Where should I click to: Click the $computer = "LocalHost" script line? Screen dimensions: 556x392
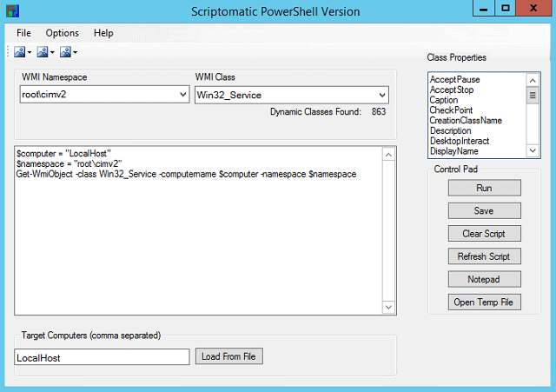[x=63, y=154]
